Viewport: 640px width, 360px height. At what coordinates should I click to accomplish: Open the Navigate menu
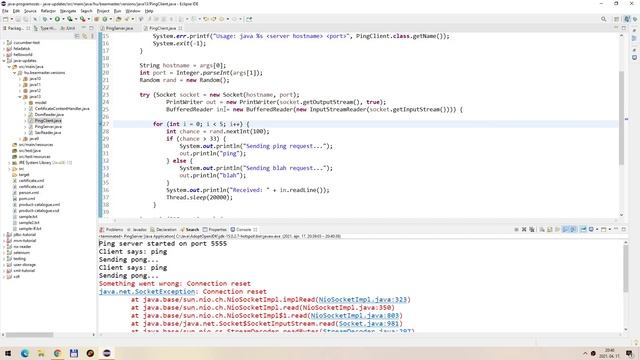(68, 11)
